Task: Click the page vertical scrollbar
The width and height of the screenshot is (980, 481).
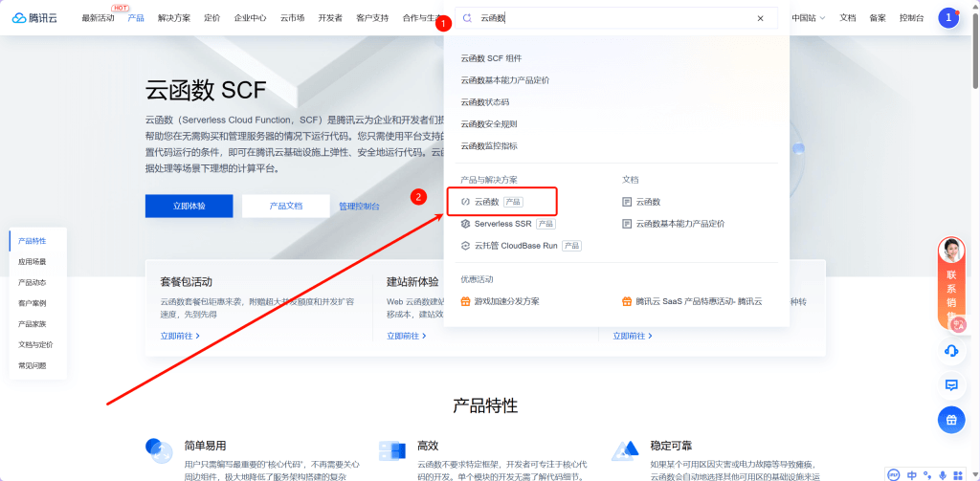Action: click(975, 50)
